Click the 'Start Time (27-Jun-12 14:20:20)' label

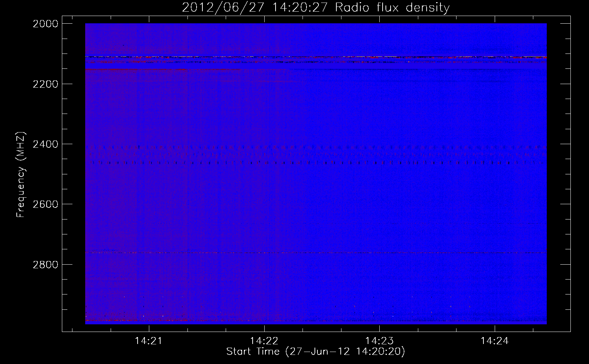pyautogui.click(x=316, y=352)
